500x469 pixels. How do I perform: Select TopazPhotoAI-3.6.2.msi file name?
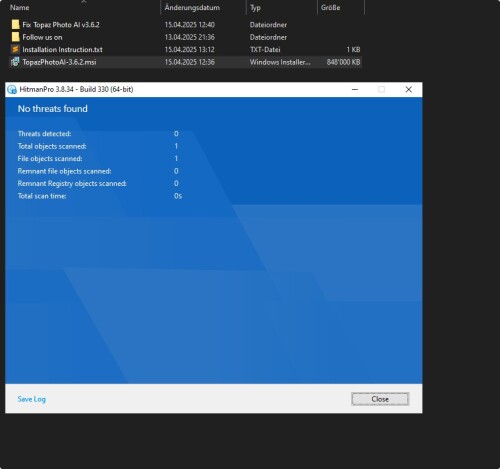tap(59, 62)
